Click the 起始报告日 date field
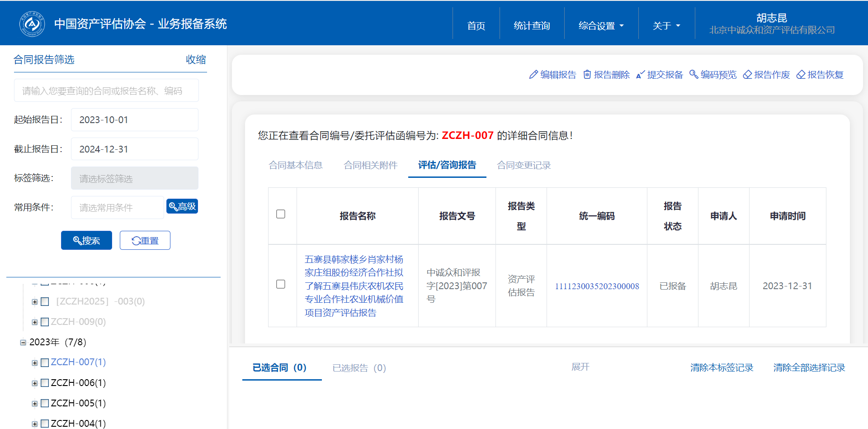 tap(134, 120)
